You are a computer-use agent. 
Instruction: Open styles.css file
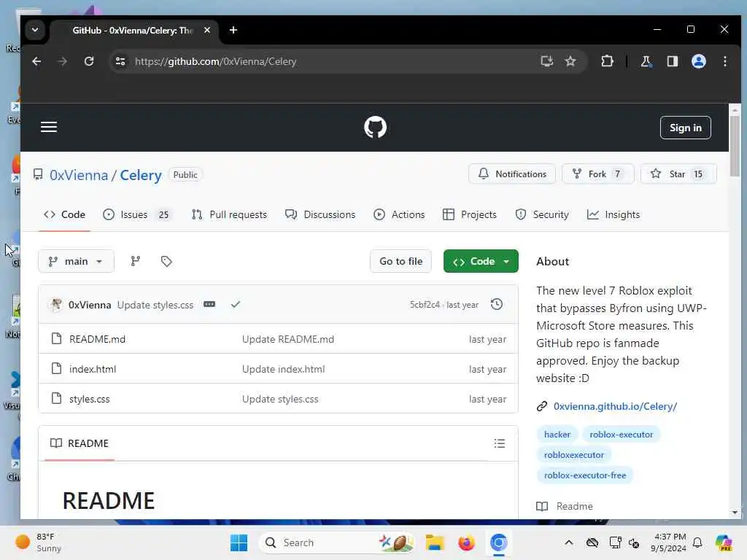click(x=90, y=399)
